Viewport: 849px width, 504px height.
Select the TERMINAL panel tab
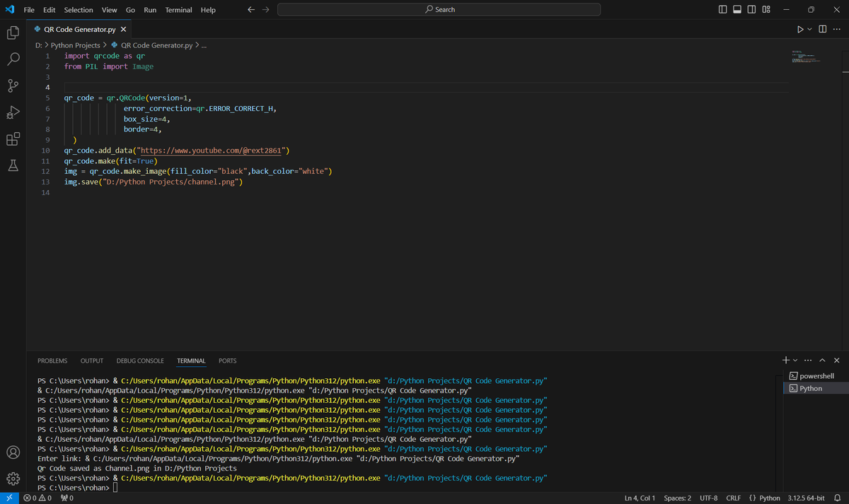(191, 361)
